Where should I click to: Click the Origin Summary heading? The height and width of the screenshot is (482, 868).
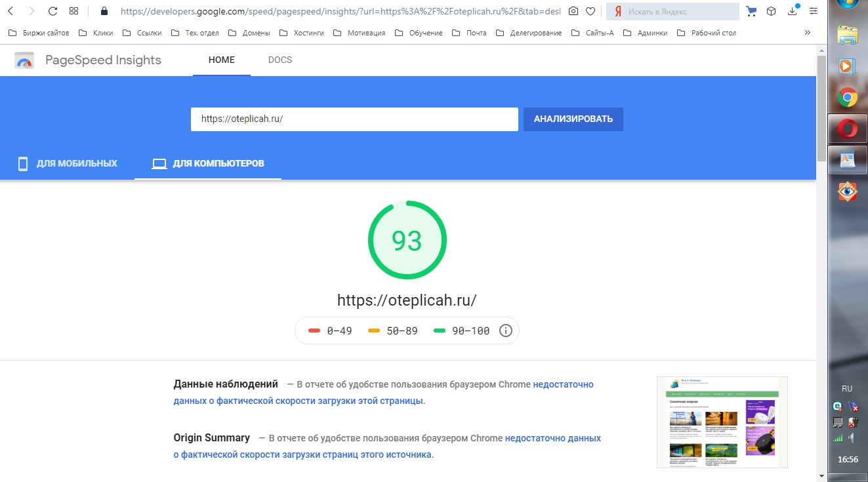[212, 438]
